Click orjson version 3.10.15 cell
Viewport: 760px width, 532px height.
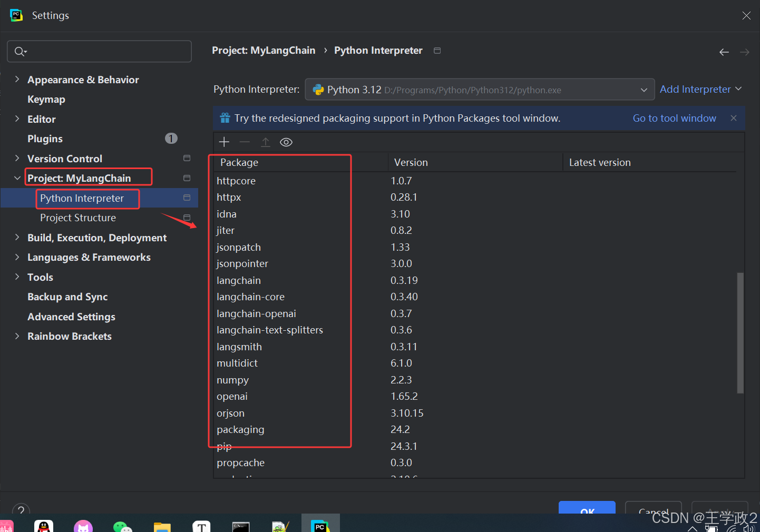[407, 413]
